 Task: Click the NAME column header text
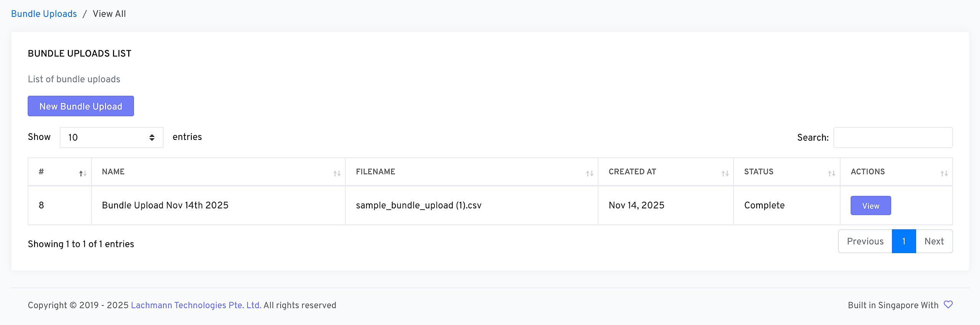pos(113,172)
